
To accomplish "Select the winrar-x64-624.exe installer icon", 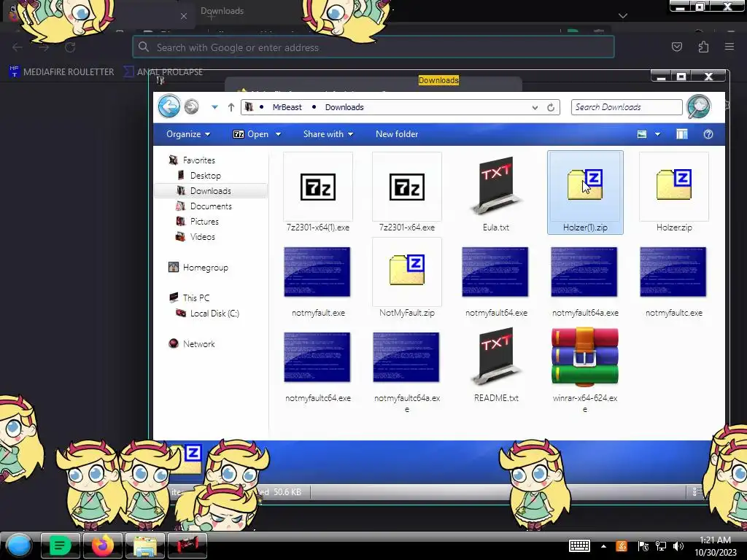I will (585, 357).
